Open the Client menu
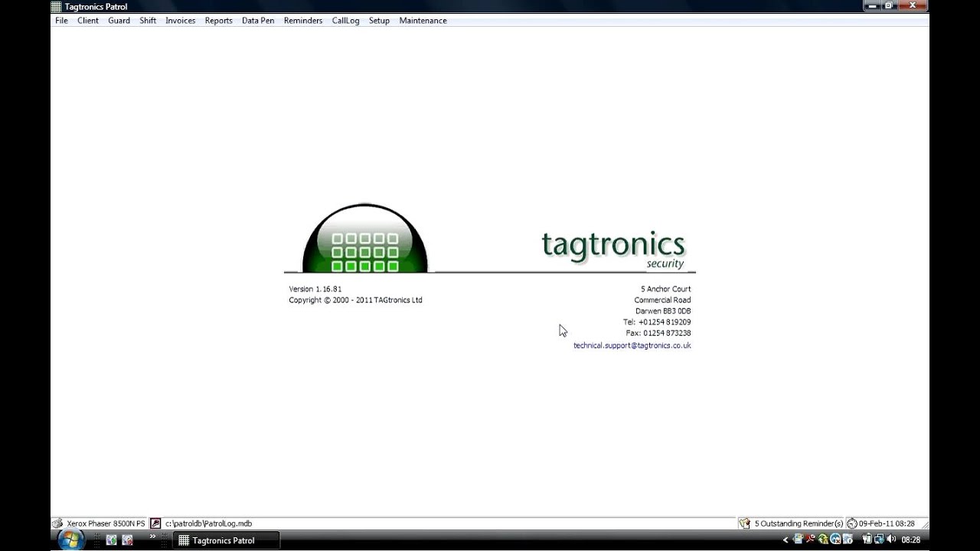 click(x=88, y=21)
